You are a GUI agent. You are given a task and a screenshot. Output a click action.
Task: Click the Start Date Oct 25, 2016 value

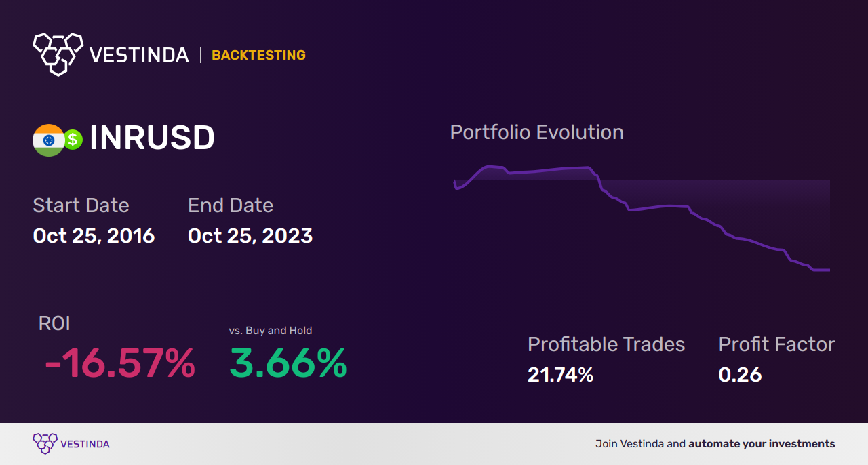coord(94,236)
